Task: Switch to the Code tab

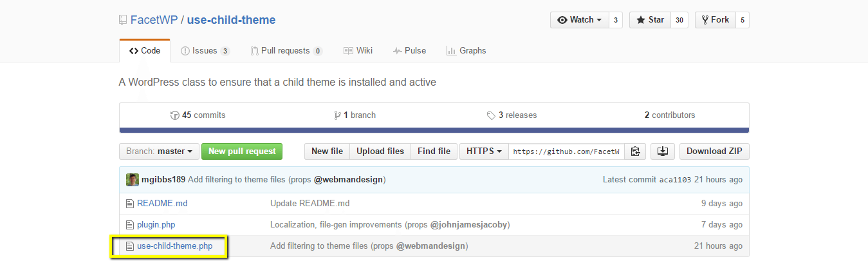Action: point(145,51)
